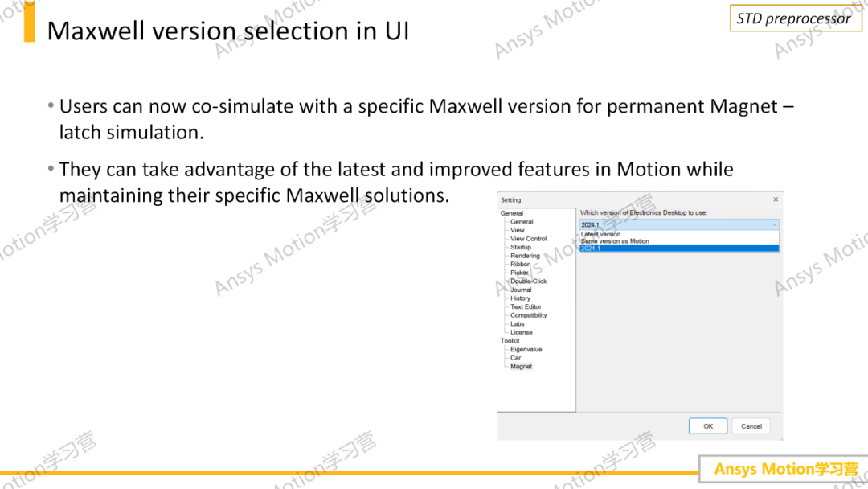Screen dimensions: 868x489
Task: Select Text Editor settings
Action: (x=526, y=306)
